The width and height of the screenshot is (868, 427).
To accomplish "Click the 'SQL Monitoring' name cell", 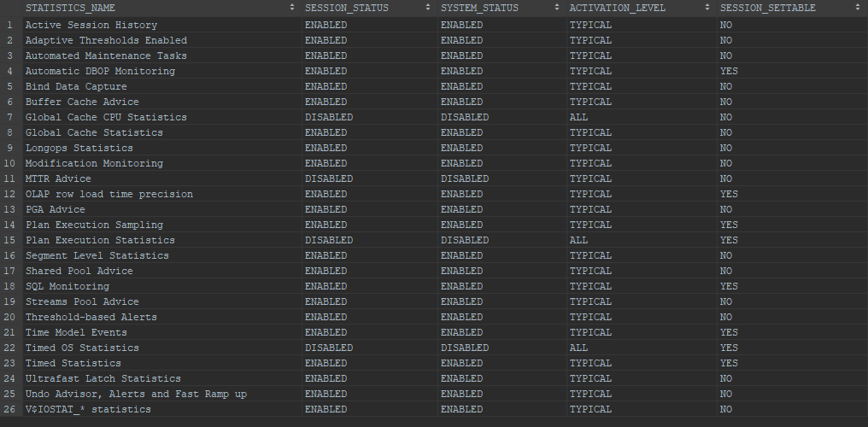I will click(x=67, y=286).
